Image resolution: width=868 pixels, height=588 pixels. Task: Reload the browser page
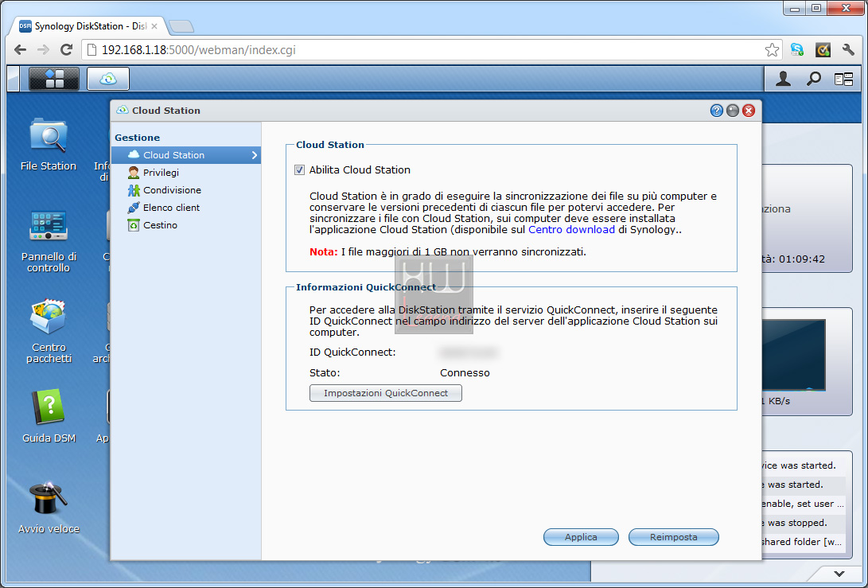66,50
